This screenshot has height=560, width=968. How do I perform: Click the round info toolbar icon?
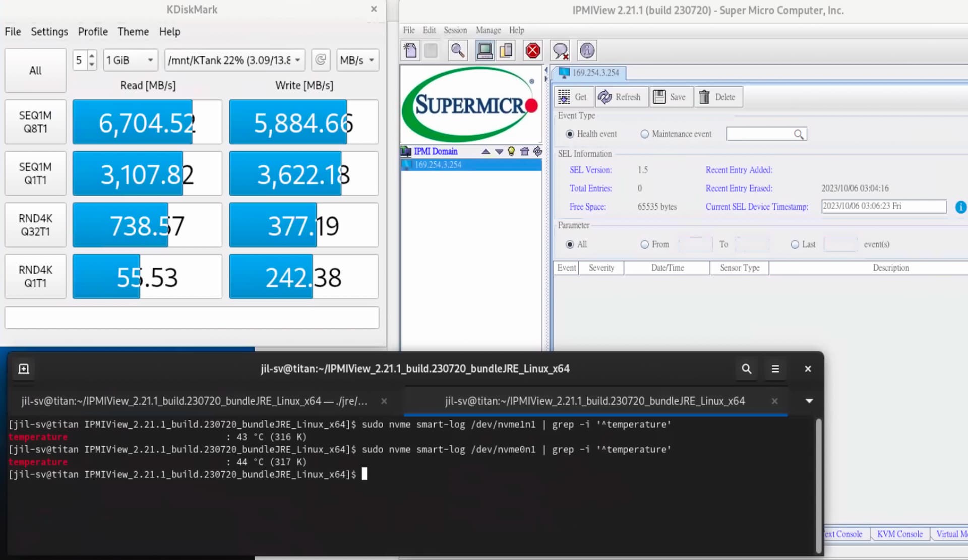(587, 50)
